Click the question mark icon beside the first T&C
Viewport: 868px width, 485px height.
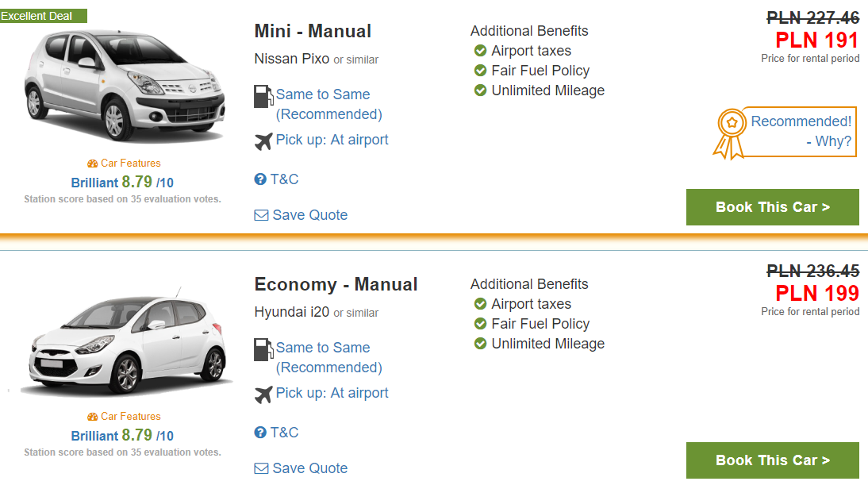coord(260,179)
